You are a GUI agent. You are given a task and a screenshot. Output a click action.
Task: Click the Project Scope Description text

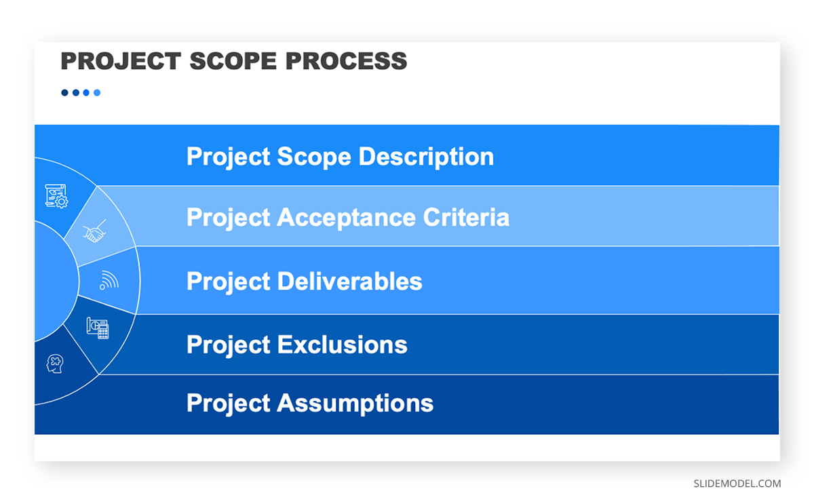coord(340,157)
